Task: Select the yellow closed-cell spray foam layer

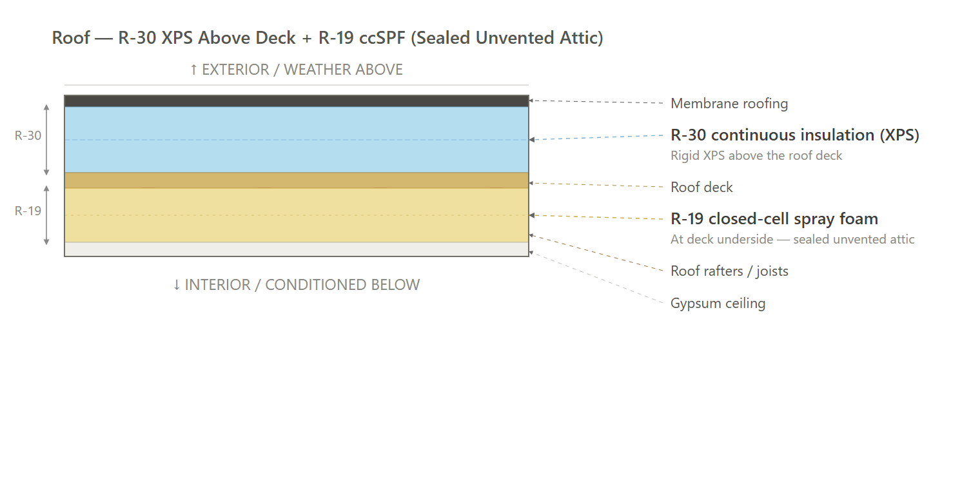Action: 297,215
